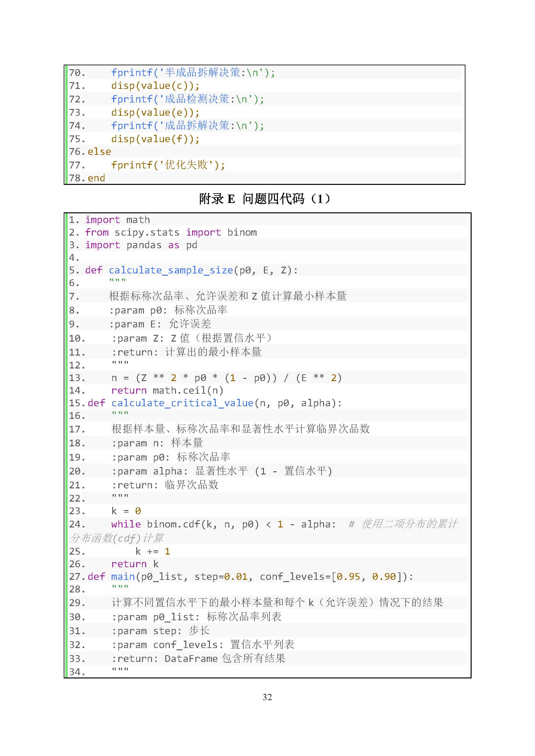Click the line ':param p0_list: 标称次品率列表'
The height and width of the screenshot is (756, 535).
tap(196, 617)
